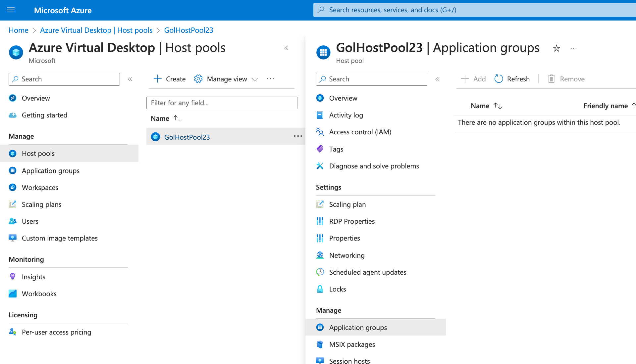Collapse the Host pools blade with the double chevron
Image resolution: width=636 pixels, height=364 pixels.
pos(287,48)
